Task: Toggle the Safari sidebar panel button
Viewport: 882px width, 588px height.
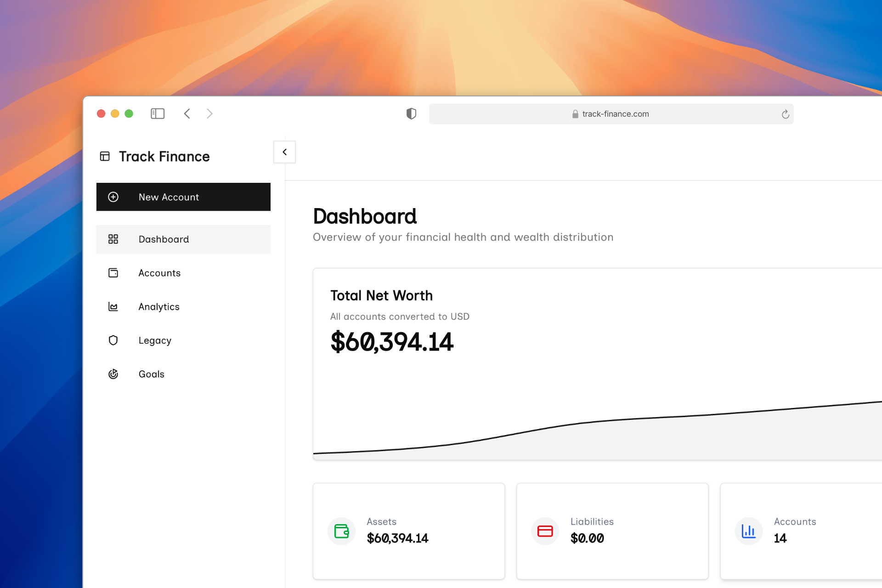Action: tap(158, 113)
